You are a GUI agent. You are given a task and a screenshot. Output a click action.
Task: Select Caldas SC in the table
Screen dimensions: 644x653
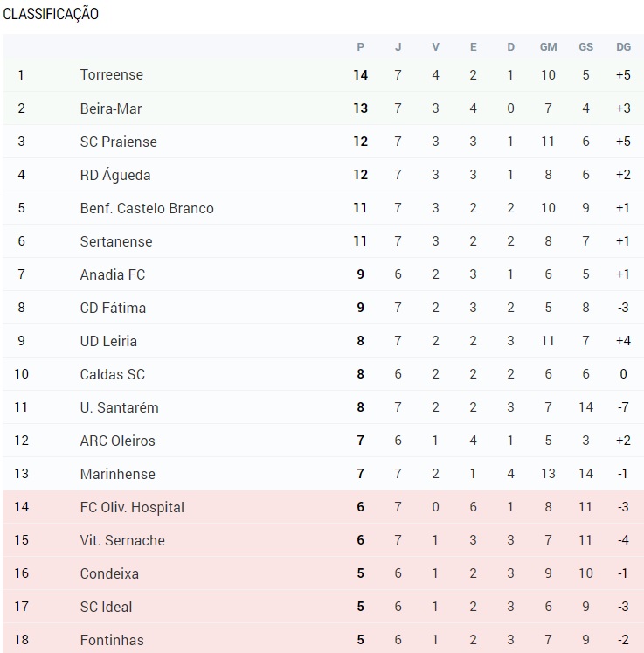point(113,374)
